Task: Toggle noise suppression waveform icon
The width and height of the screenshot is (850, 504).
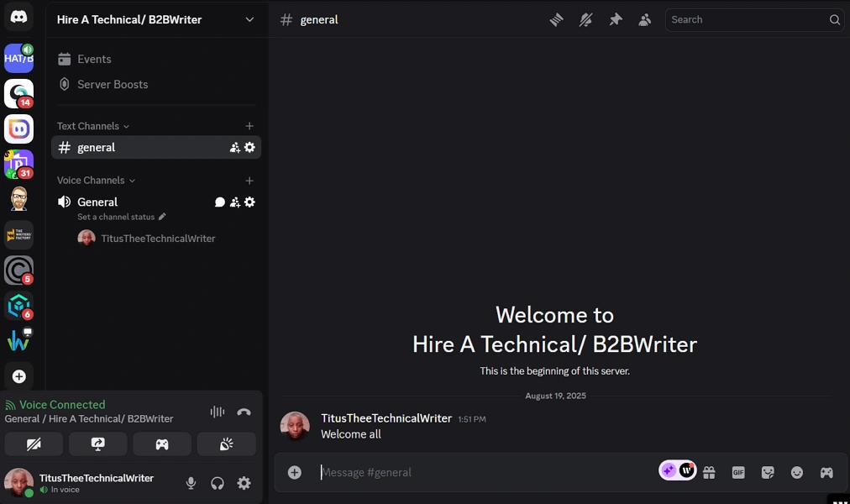Action: pyautogui.click(x=217, y=412)
